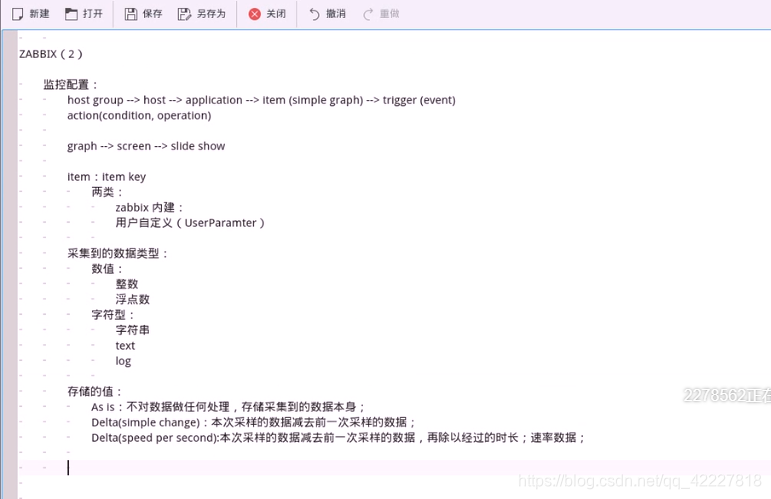The image size is (771, 499).
Task: Click the 保存 (Save) floppy icon
Action: tap(131, 14)
